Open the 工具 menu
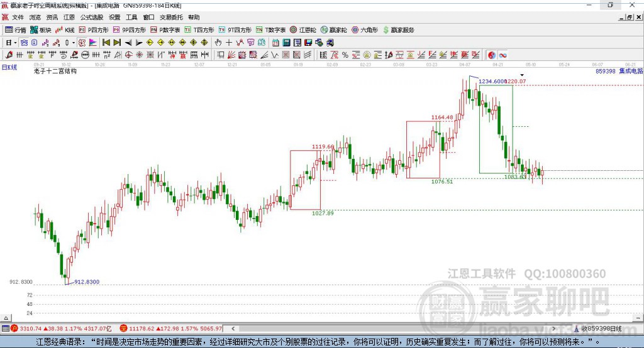 pos(131,17)
